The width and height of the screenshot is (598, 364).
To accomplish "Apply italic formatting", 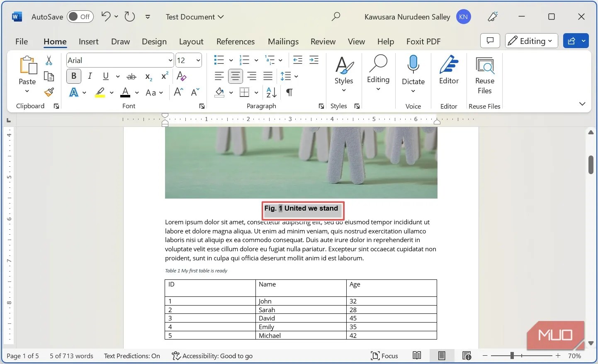I will [x=90, y=76].
